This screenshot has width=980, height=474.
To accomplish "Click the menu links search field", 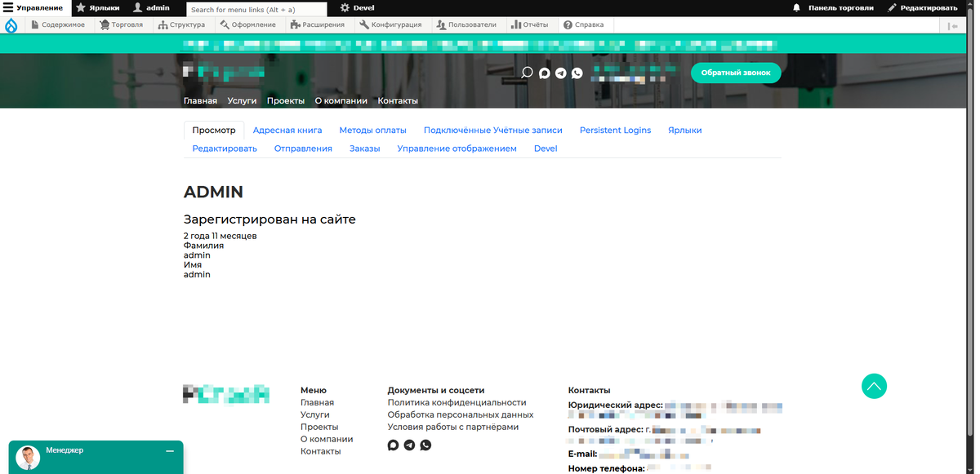I will point(255,7).
